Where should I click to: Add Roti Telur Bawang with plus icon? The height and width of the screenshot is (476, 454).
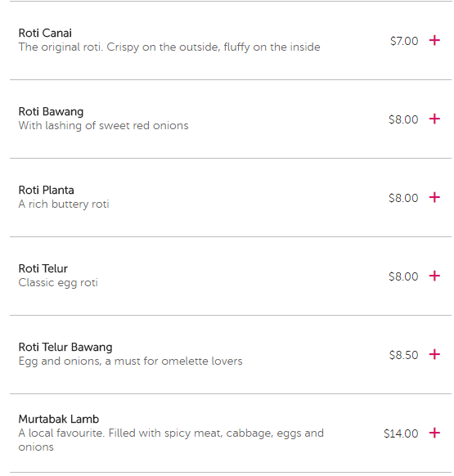[x=434, y=354]
